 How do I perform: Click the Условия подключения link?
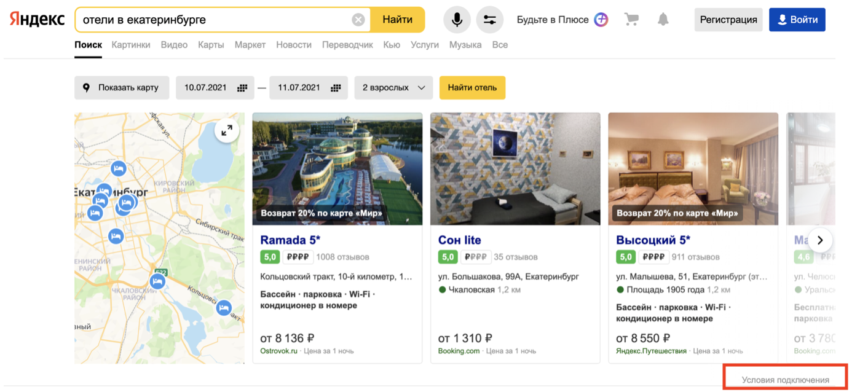click(x=785, y=380)
